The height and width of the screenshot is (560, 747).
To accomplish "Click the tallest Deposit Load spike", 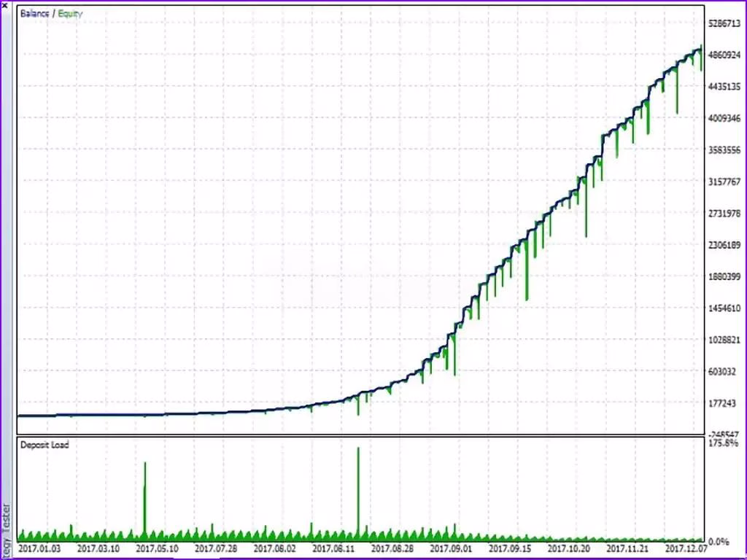I will click(x=358, y=491).
